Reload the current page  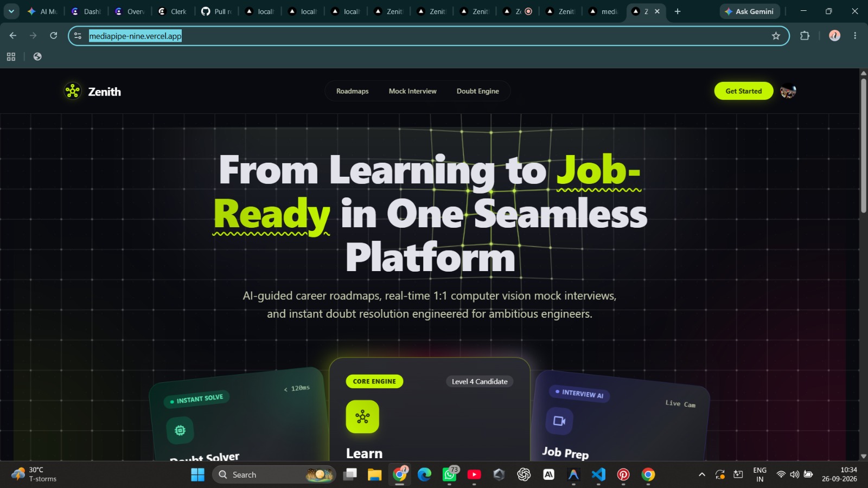click(53, 36)
